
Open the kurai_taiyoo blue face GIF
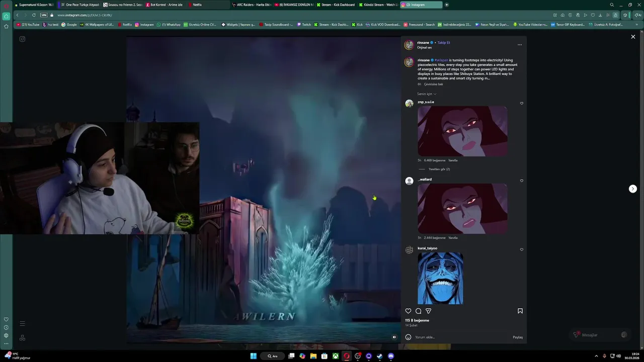click(x=440, y=278)
